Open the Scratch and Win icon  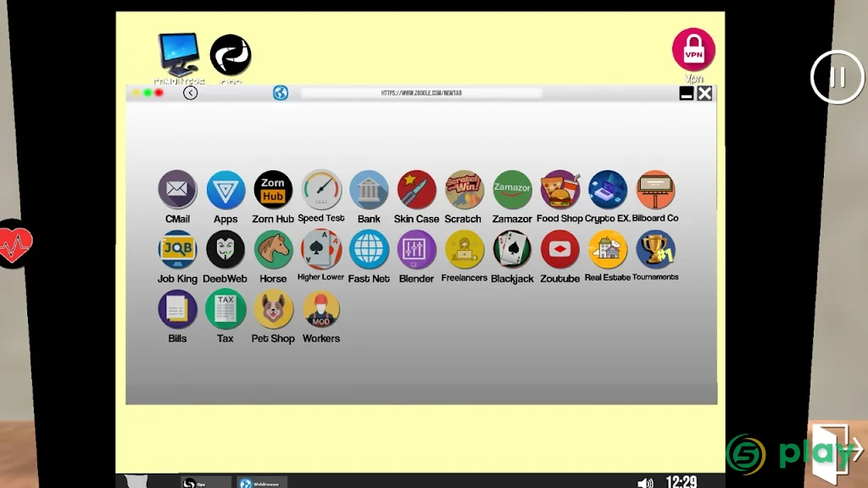[x=464, y=189]
